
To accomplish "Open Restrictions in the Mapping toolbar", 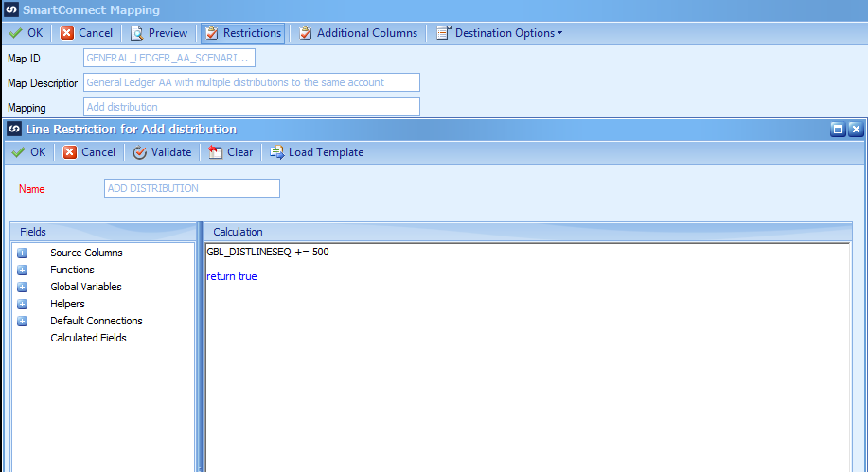I will (243, 33).
